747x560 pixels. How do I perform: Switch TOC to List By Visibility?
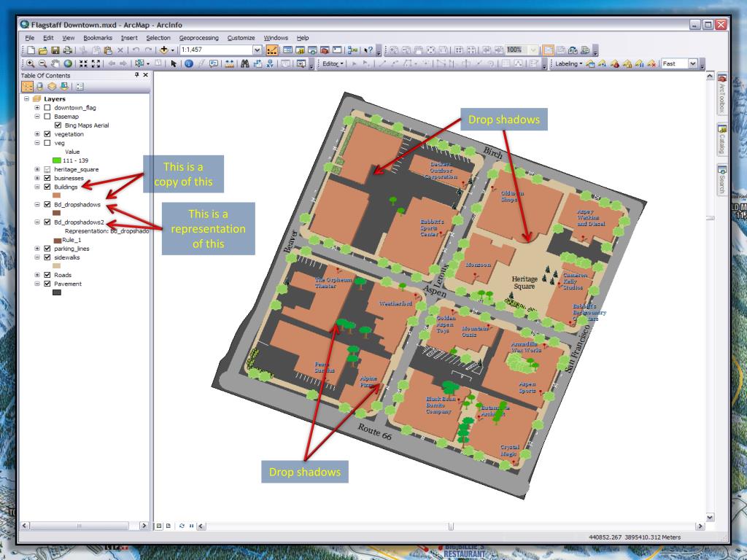coord(52,87)
